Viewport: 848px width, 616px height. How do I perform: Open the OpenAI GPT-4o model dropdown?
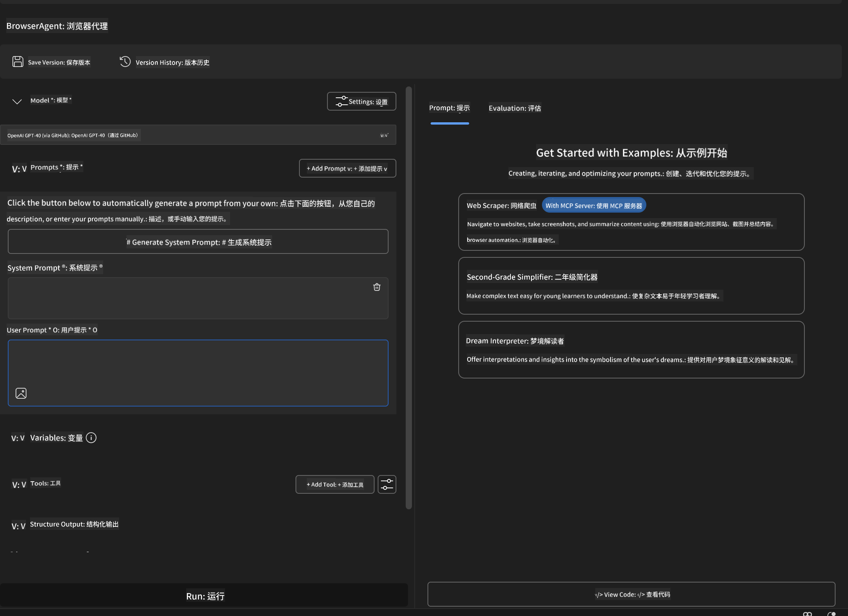(198, 135)
